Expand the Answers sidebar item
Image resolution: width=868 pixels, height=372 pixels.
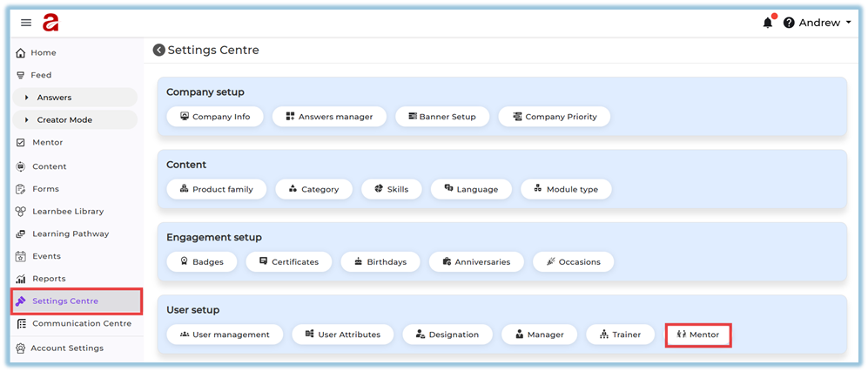(74, 98)
